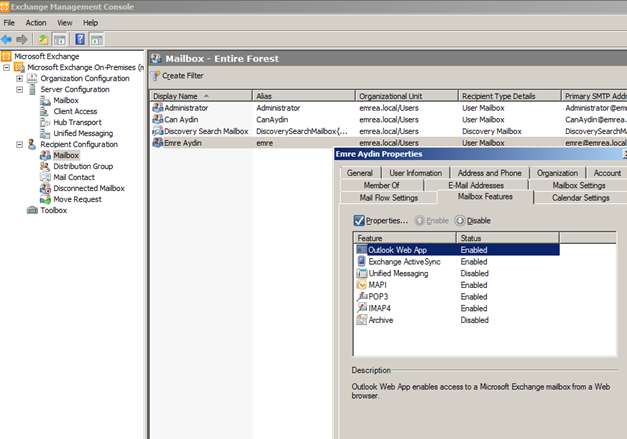The height and width of the screenshot is (439, 627).
Task: Click the Feature column header
Action: 405,238
